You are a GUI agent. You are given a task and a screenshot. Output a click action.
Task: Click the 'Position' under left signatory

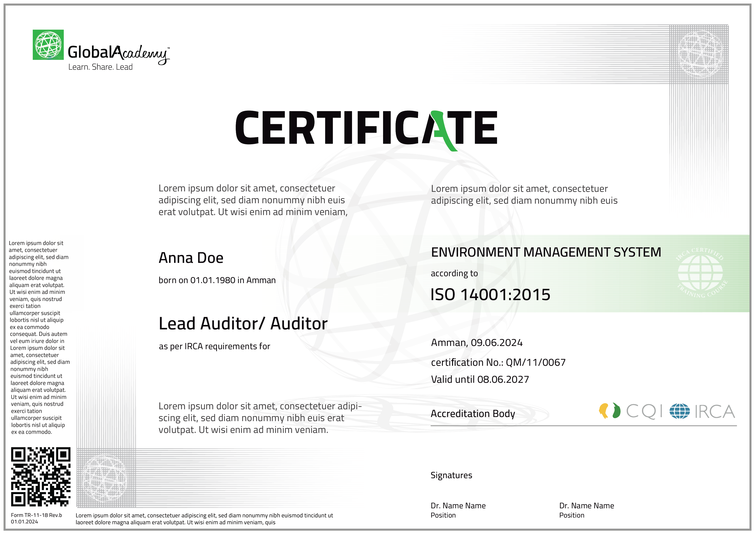(443, 515)
